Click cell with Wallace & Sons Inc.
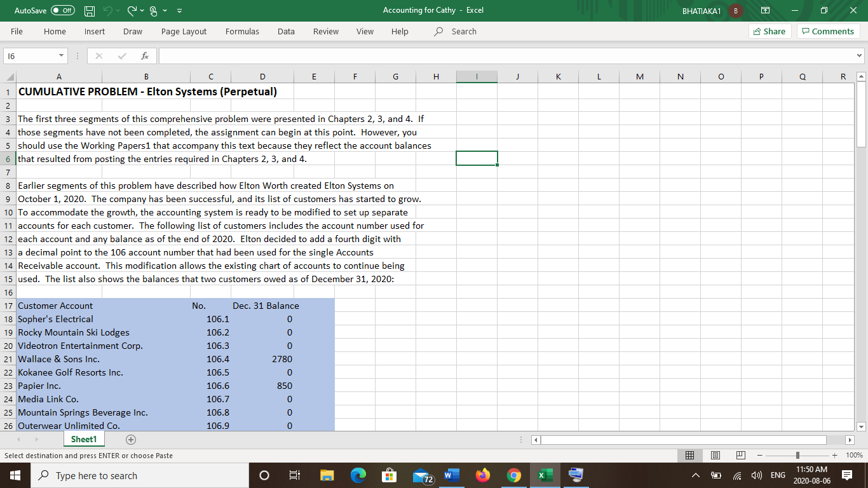The height and width of the screenshot is (488, 868). 58,359
